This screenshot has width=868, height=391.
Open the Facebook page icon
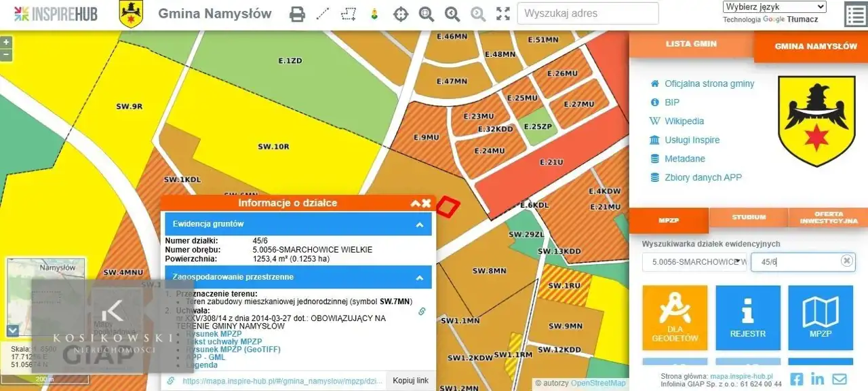point(797,379)
